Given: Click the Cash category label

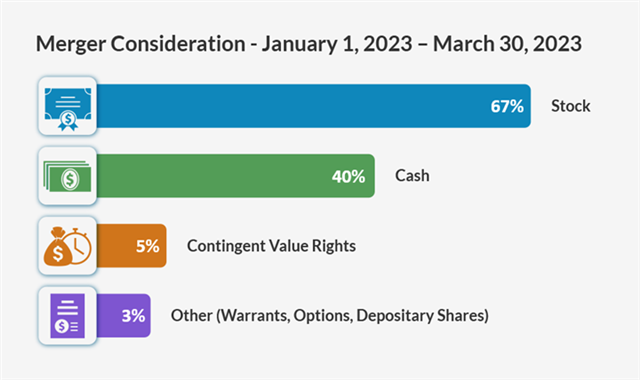Looking at the screenshot, I should (x=412, y=176).
